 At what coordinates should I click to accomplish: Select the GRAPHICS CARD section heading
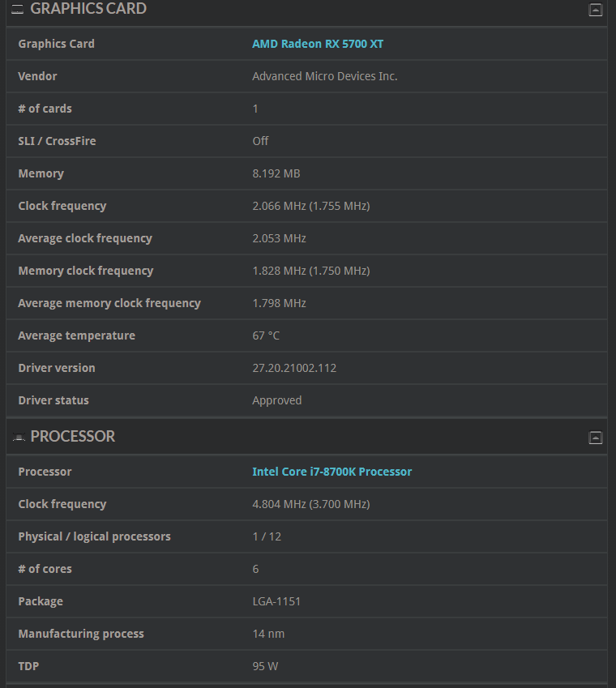coord(88,9)
